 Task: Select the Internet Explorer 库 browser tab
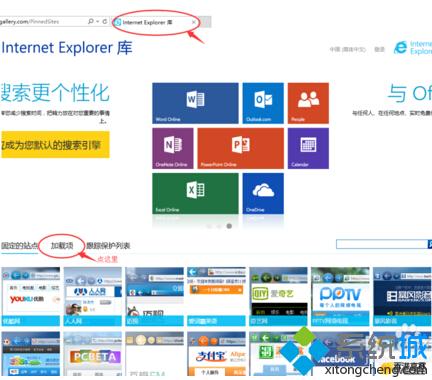(x=155, y=22)
